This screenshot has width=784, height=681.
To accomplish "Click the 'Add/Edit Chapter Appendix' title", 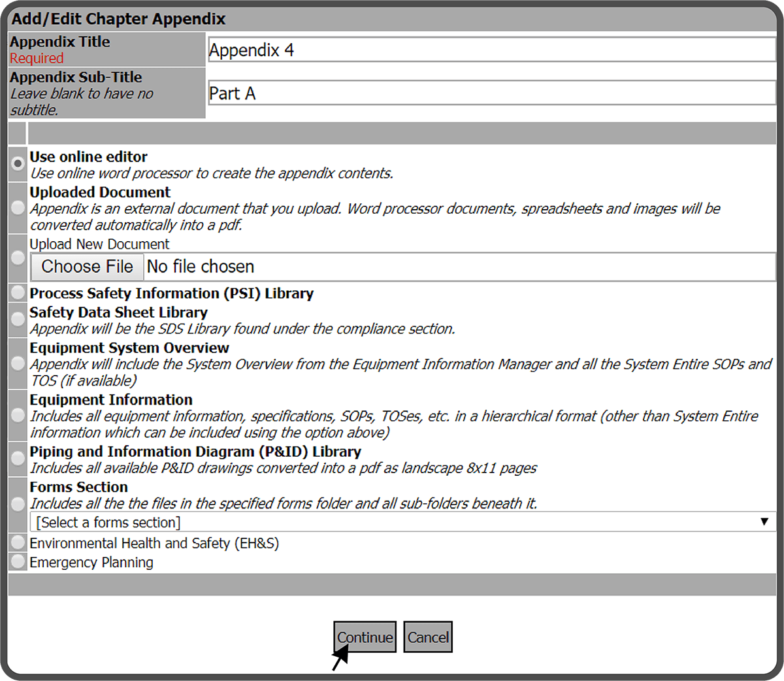I will click(118, 19).
